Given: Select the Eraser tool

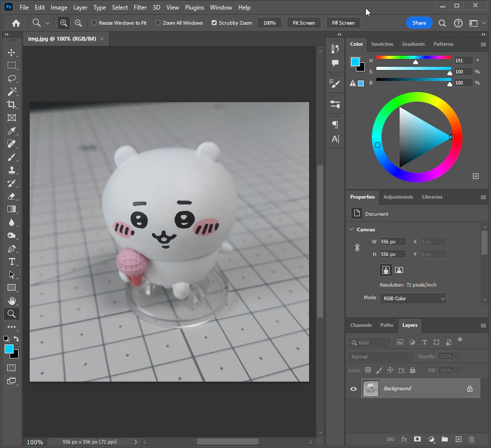Looking at the screenshot, I should click(12, 197).
